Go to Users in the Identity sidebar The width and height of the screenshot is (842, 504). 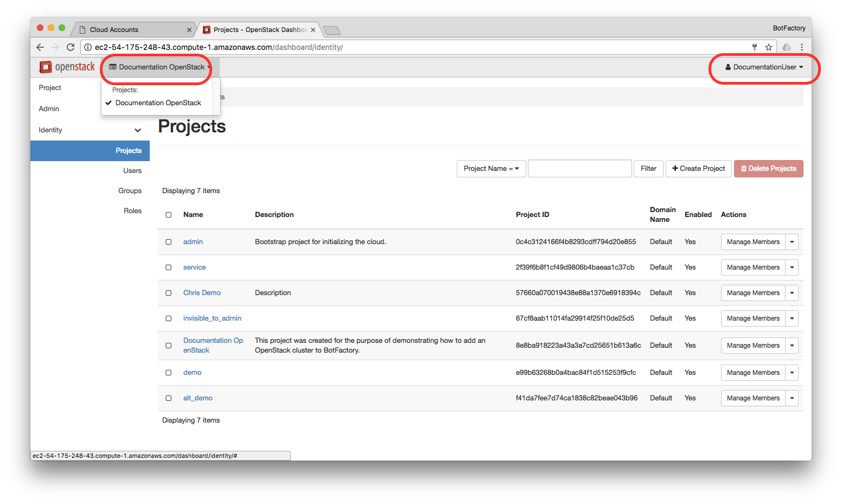(x=132, y=171)
